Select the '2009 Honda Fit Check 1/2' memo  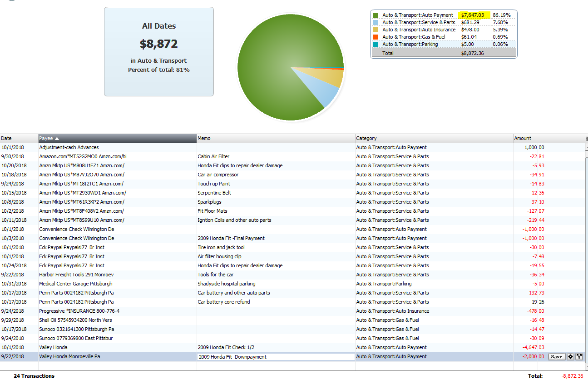point(276,347)
